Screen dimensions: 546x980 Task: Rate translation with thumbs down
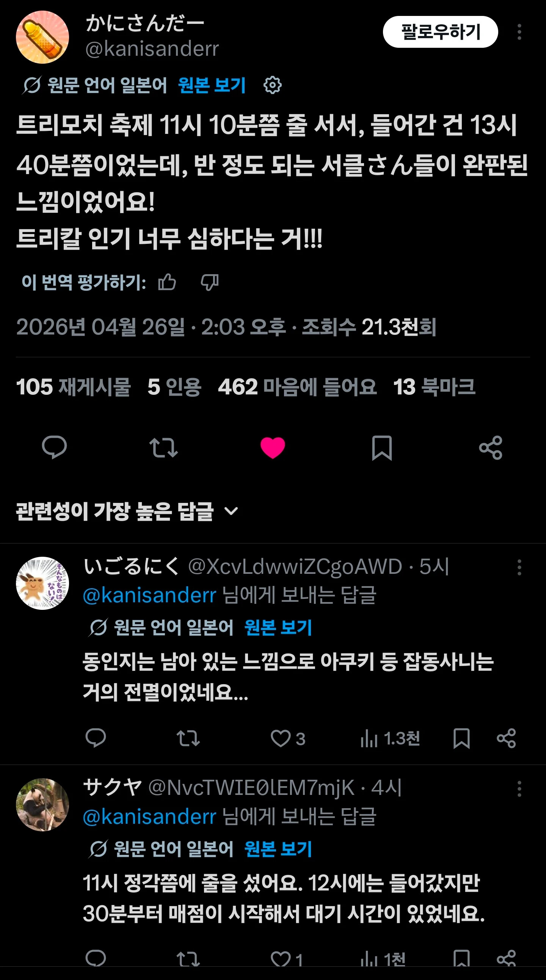click(x=210, y=282)
